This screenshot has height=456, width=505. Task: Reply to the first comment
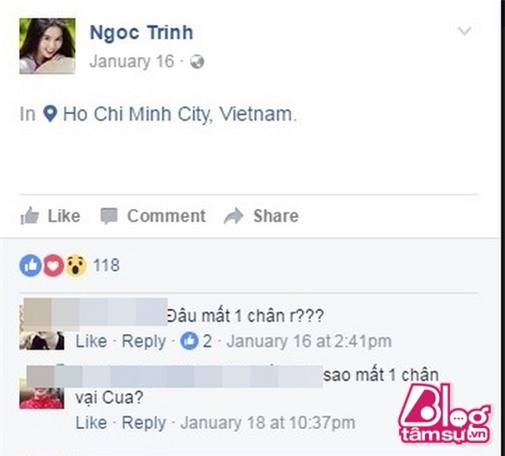pos(144,341)
